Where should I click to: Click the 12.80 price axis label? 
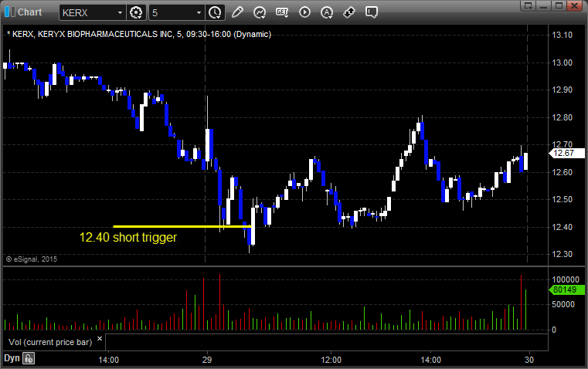(x=563, y=117)
